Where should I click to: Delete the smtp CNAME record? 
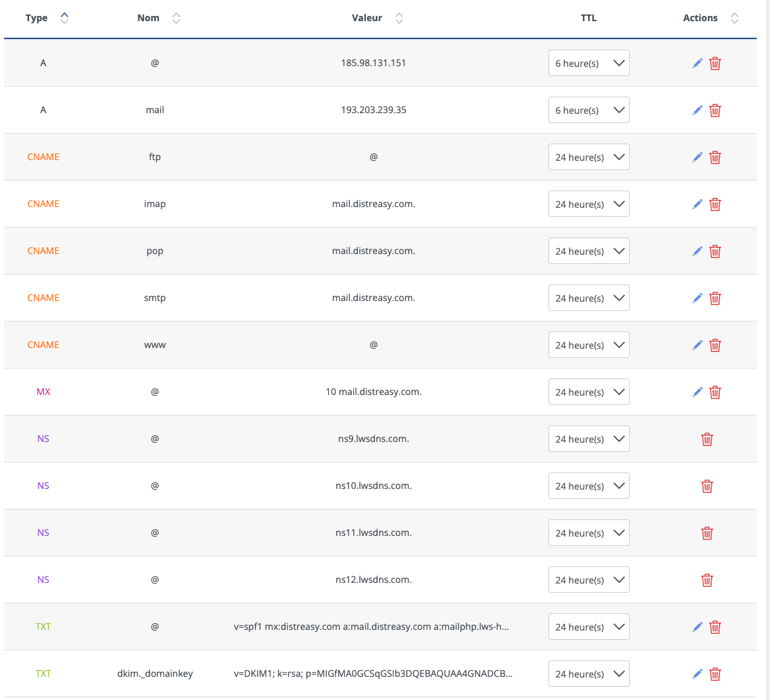coord(715,298)
